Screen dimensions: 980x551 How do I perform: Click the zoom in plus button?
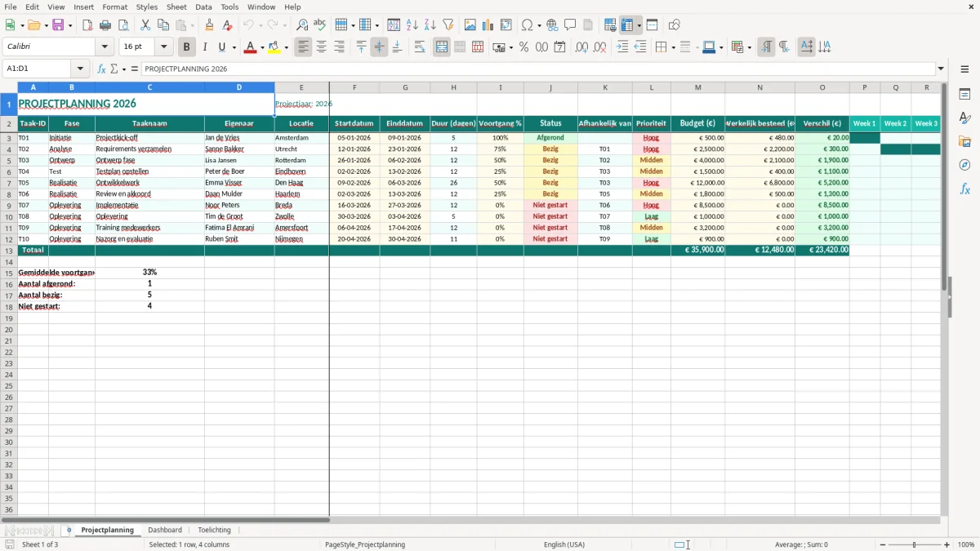(947, 544)
